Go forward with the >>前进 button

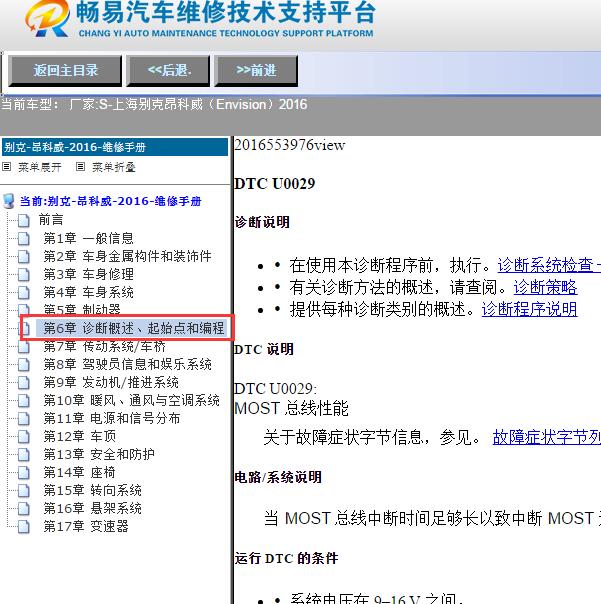(x=256, y=70)
